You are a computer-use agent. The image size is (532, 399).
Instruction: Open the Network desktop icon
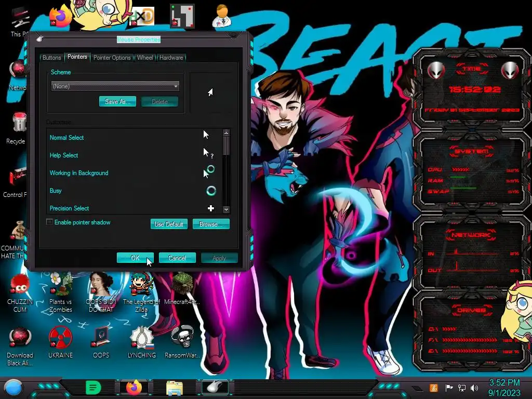[18, 75]
